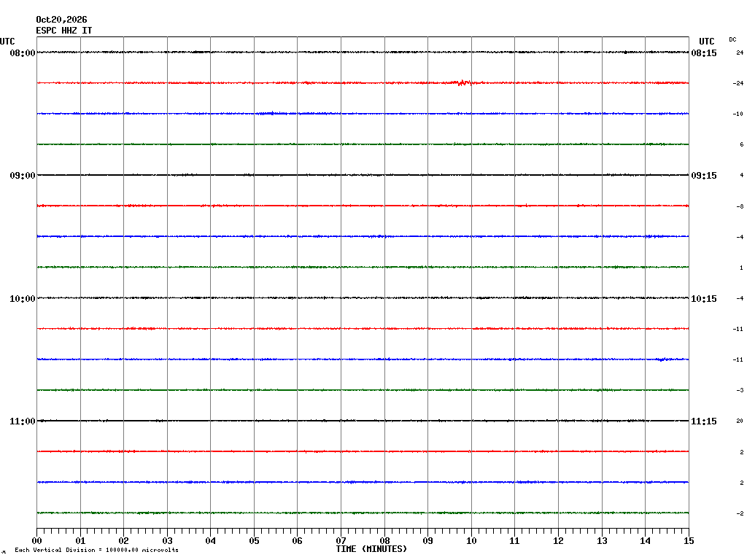Select the "11:00" start time label
The image size is (747, 560).
(x=23, y=421)
